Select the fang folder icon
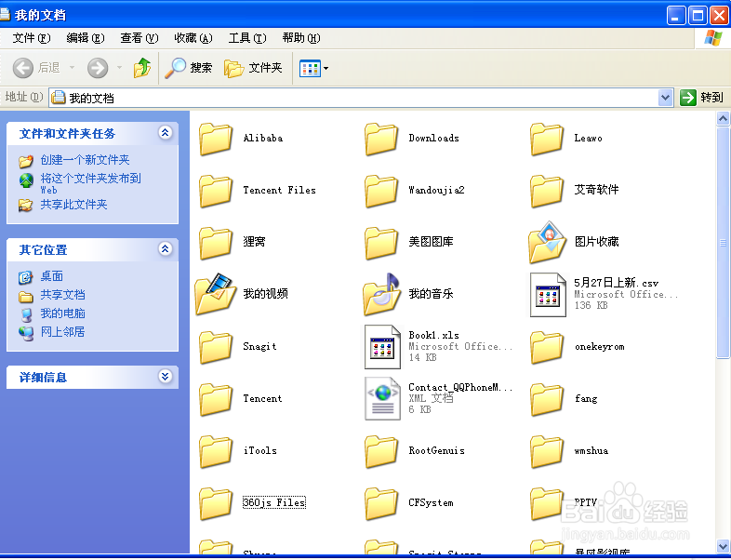The image size is (731, 560). click(546, 399)
